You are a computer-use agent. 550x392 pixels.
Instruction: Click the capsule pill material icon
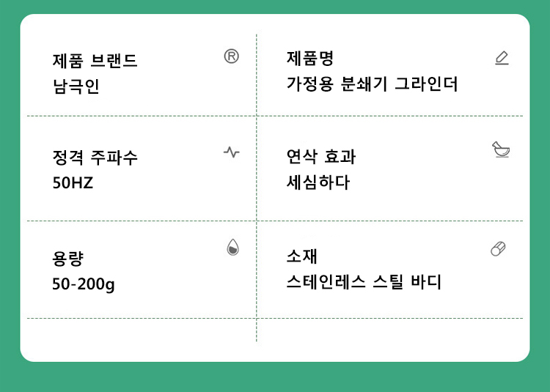[x=499, y=248]
